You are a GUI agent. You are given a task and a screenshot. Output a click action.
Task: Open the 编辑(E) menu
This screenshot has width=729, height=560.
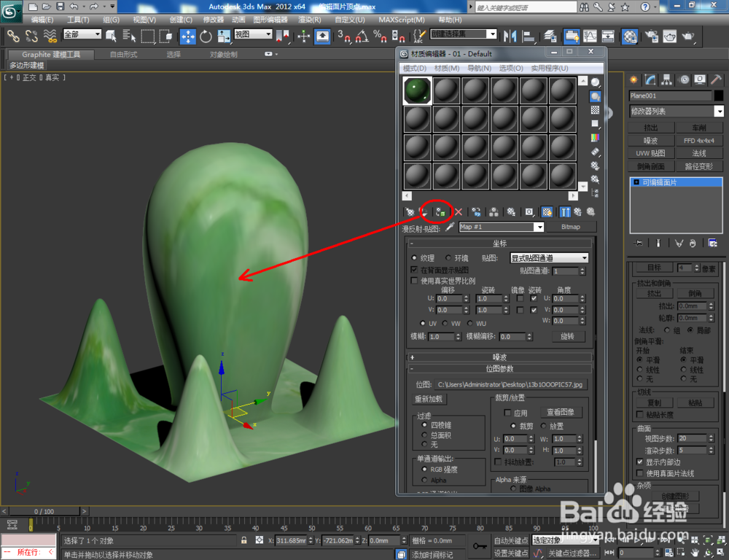click(42, 20)
